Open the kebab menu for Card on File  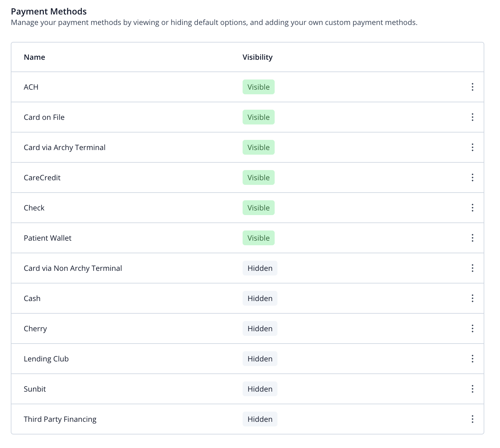pyautogui.click(x=472, y=117)
